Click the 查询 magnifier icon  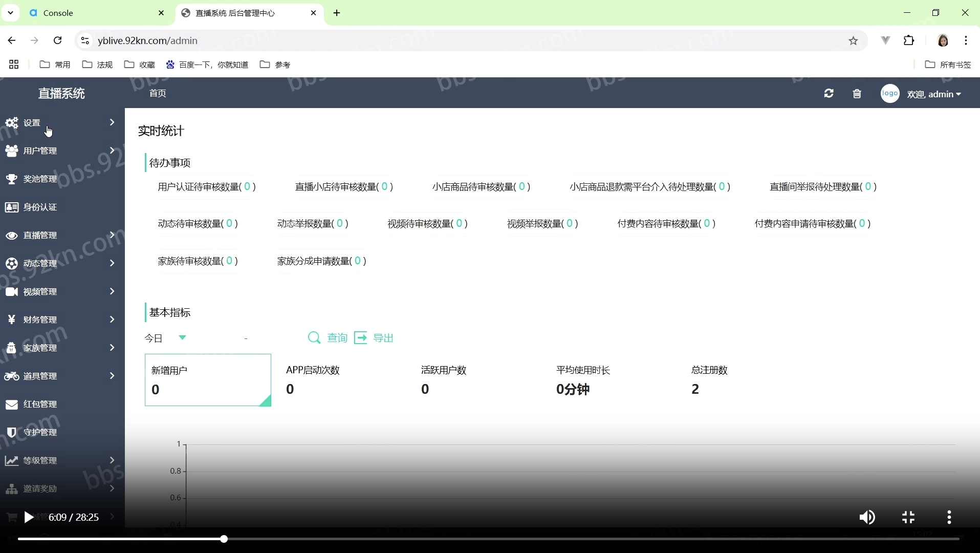tap(314, 337)
